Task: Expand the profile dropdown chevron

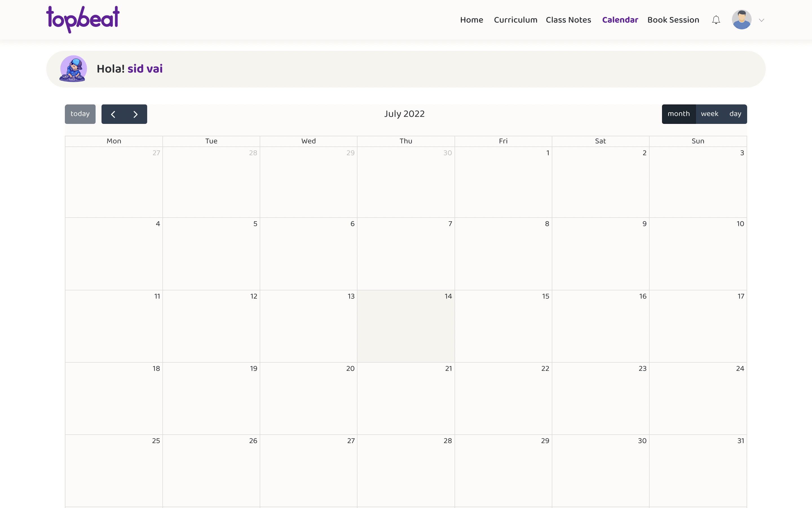Action: [762, 20]
